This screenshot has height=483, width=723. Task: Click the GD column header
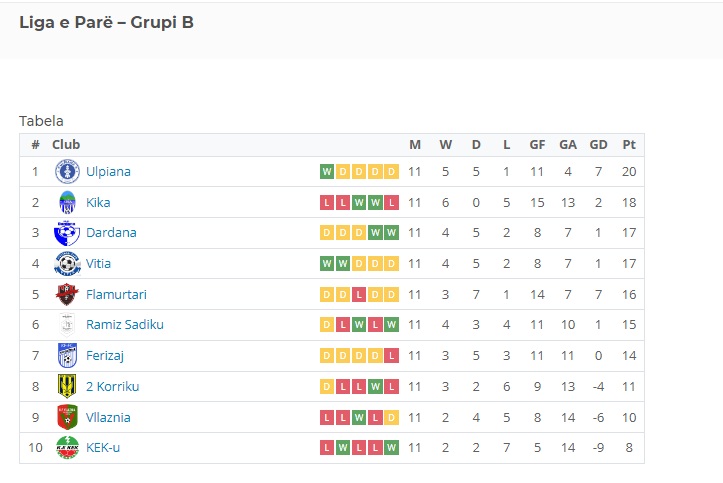coord(598,145)
